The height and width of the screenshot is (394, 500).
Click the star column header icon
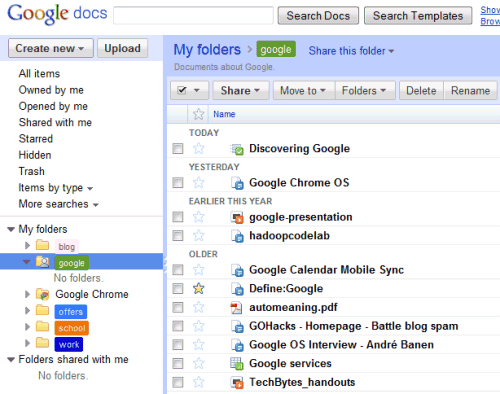click(198, 114)
